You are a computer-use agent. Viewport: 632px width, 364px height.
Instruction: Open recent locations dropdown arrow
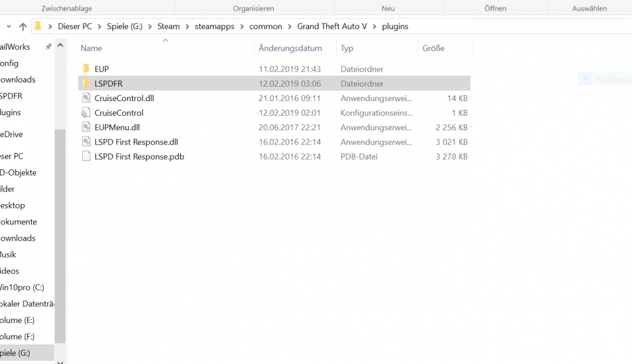pos(8,27)
